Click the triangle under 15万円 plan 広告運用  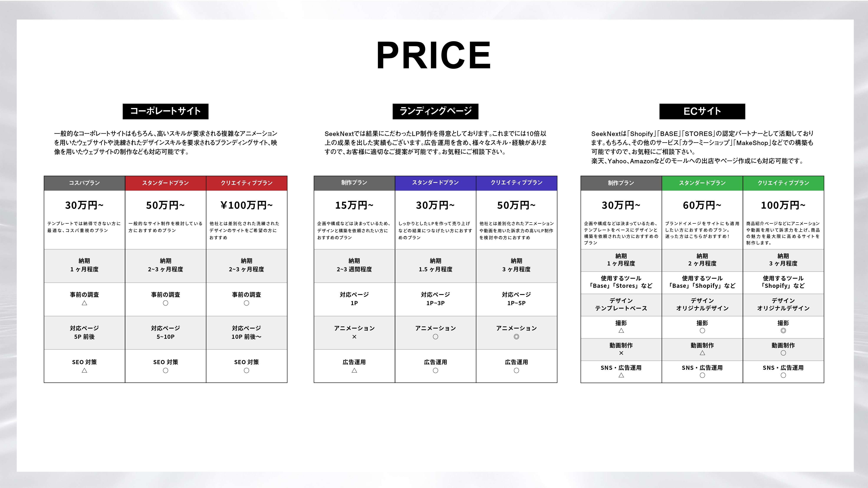coord(354,370)
